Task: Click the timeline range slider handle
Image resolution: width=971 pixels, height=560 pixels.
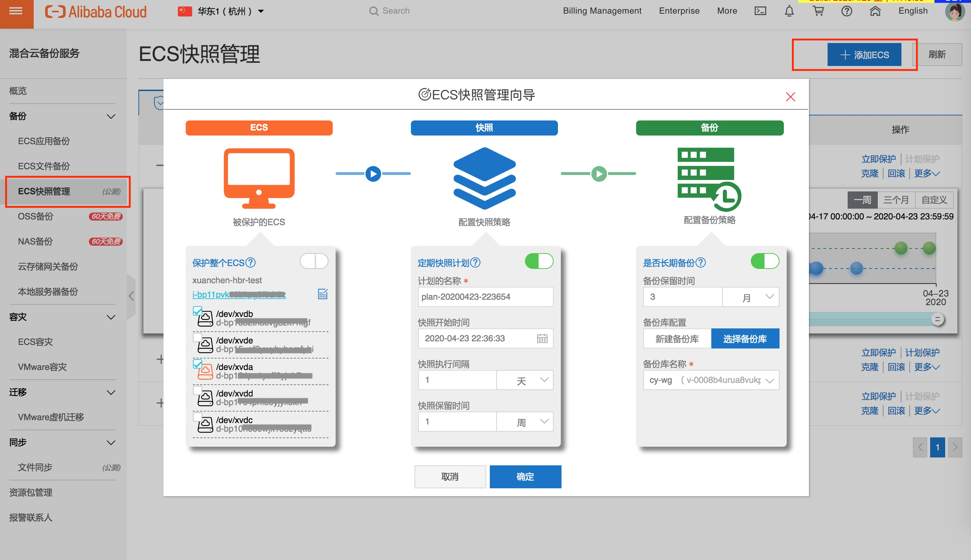Action: [x=937, y=319]
